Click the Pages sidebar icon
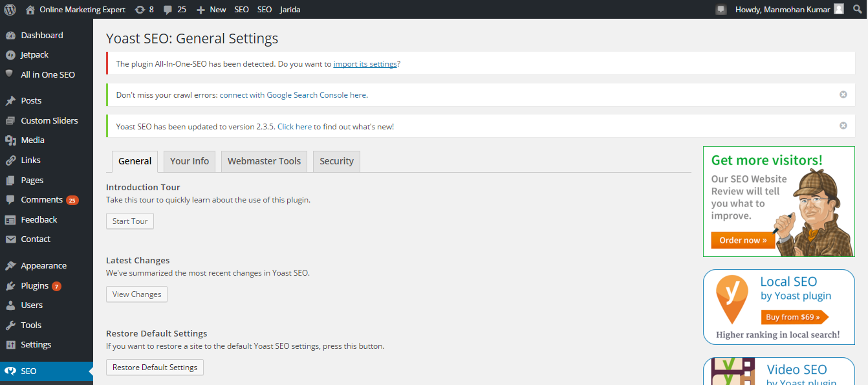The width and height of the screenshot is (868, 385). pos(10,180)
